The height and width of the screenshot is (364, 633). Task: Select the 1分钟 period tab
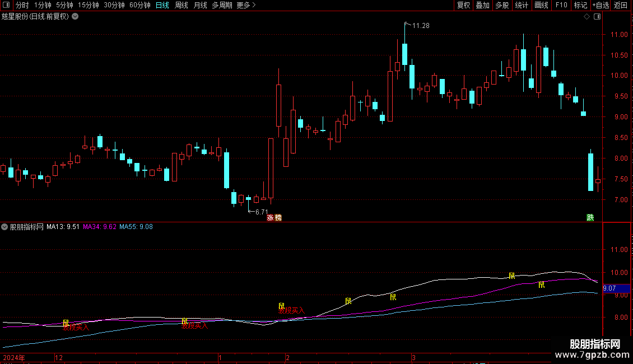coord(43,5)
